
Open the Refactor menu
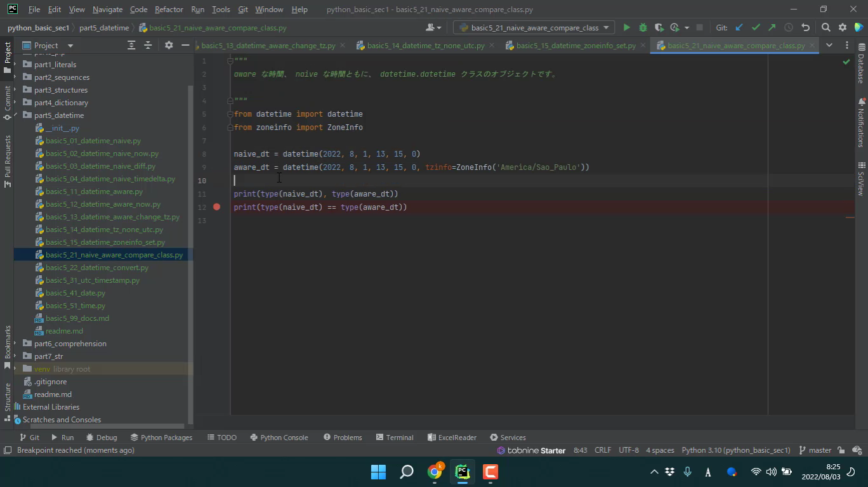tap(168, 10)
